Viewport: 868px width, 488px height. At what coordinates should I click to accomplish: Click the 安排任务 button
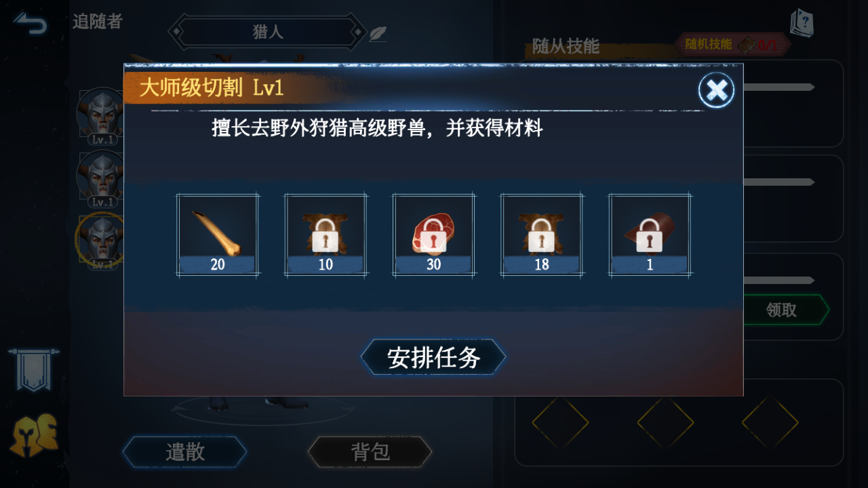tap(433, 357)
